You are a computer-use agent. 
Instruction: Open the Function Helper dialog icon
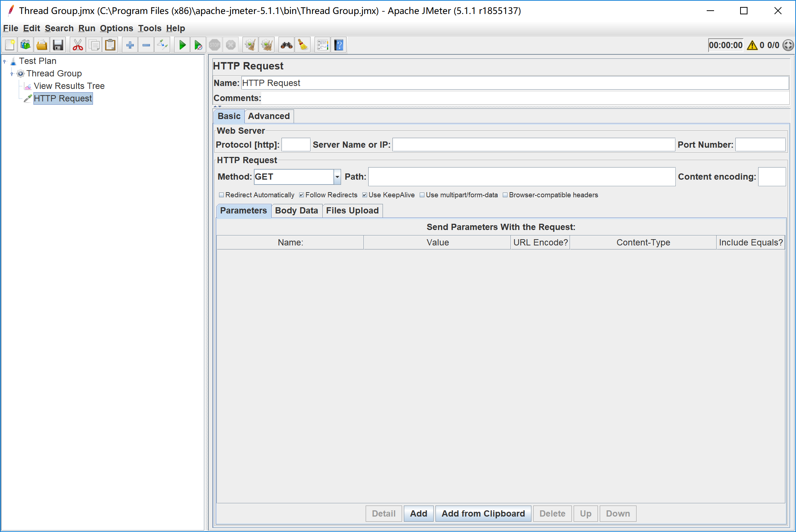[x=322, y=45]
